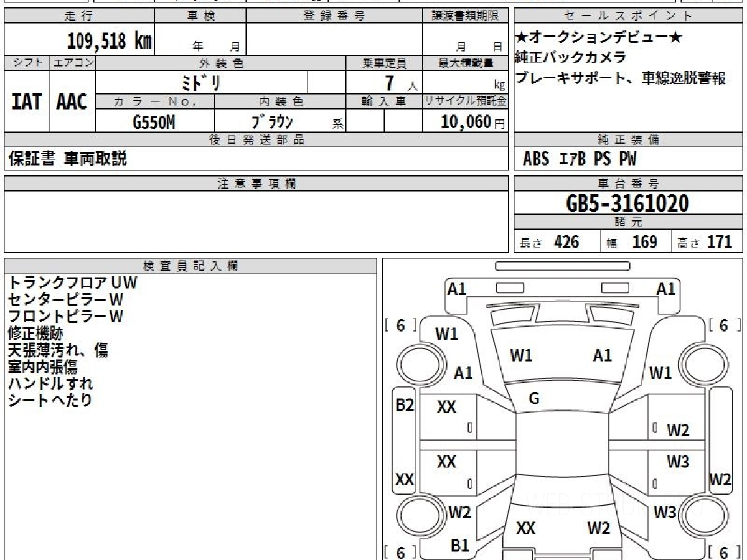Select the シートへたり note

point(50,400)
